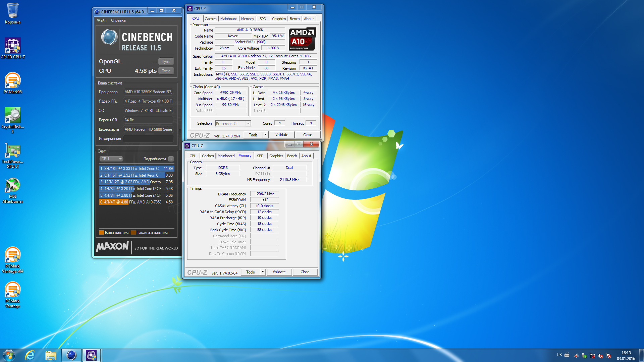Image resolution: width=644 pixels, height=362 pixels.
Task: Select ranking row 12Я/12П @ 2.62 ГГц Opteron
Action: (136, 182)
